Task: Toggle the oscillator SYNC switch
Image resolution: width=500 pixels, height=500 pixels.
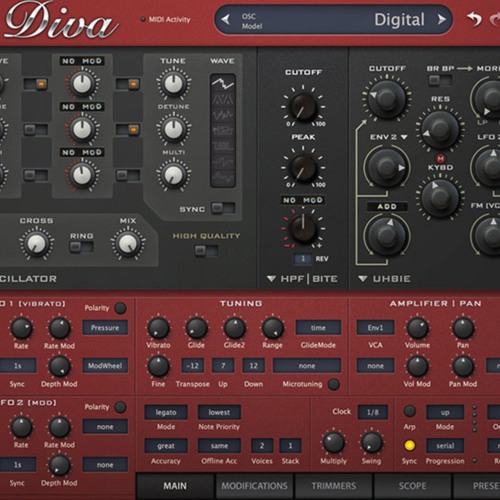Action: (x=223, y=208)
